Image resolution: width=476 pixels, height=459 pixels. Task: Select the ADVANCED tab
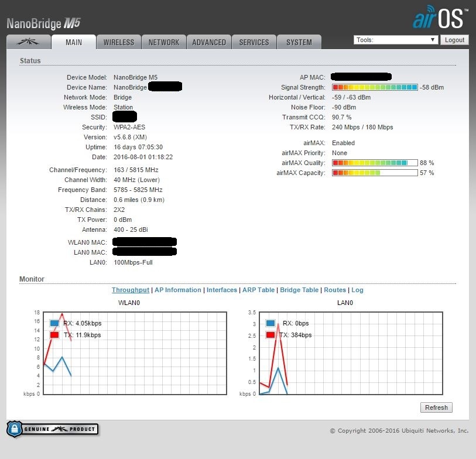pyautogui.click(x=209, y=42)
